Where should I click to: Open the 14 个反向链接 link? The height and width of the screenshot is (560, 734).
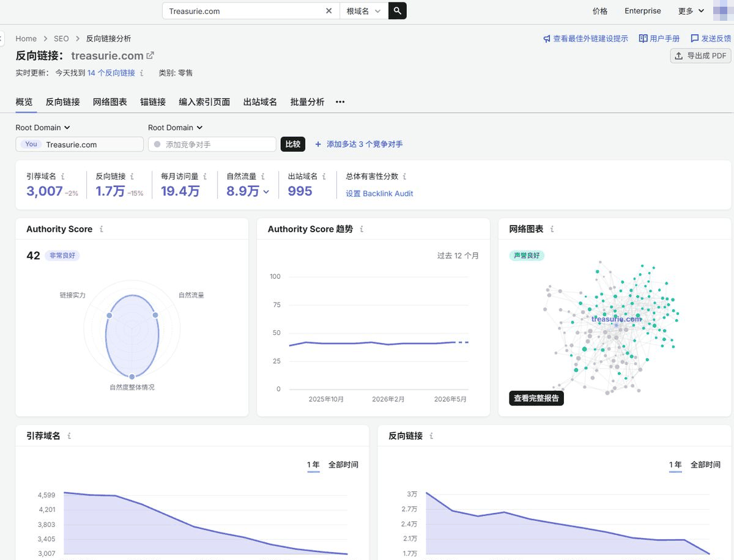point(111,73)
